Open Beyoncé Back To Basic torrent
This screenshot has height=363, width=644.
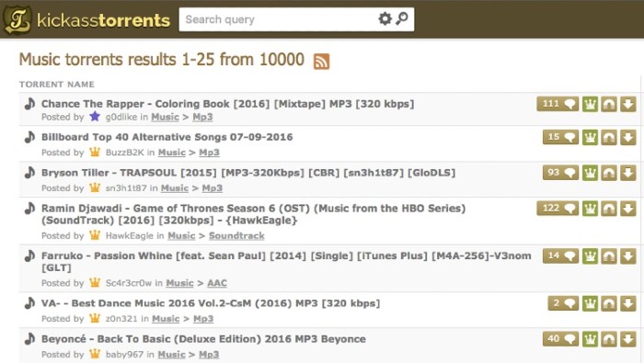click(203, 339)
